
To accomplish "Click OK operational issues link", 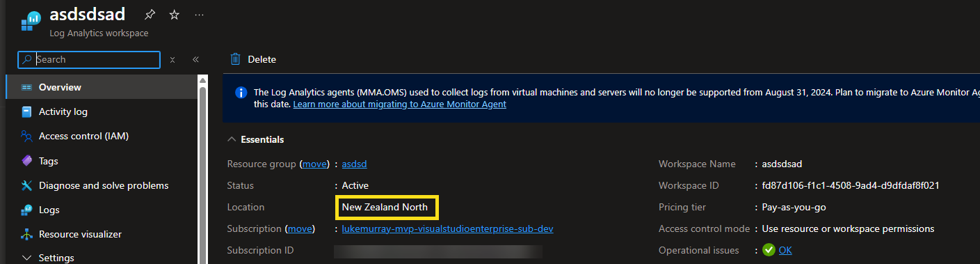I will [x=785, y=250].
